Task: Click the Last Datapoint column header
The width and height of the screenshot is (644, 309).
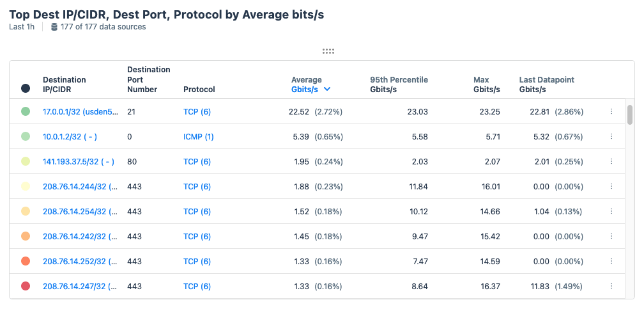Action: pyautogui.click(x=546, y=84)
